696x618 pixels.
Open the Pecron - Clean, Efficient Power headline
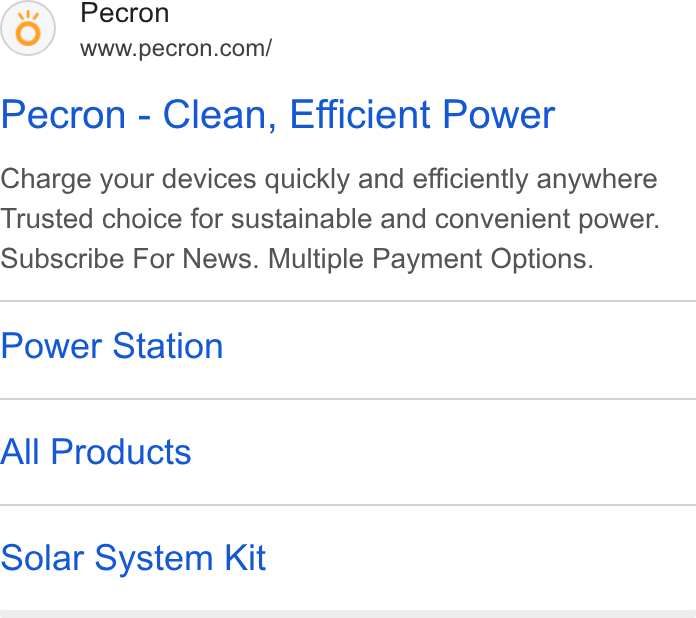(x=278, y=115)
